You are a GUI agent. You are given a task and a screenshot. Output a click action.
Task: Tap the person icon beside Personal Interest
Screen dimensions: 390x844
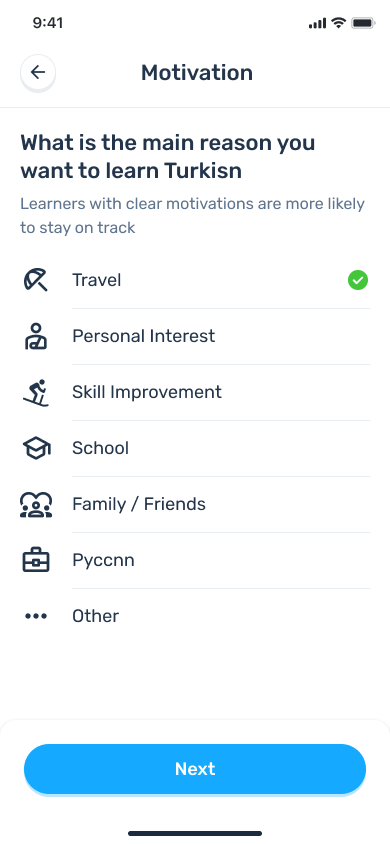[36, 336]
